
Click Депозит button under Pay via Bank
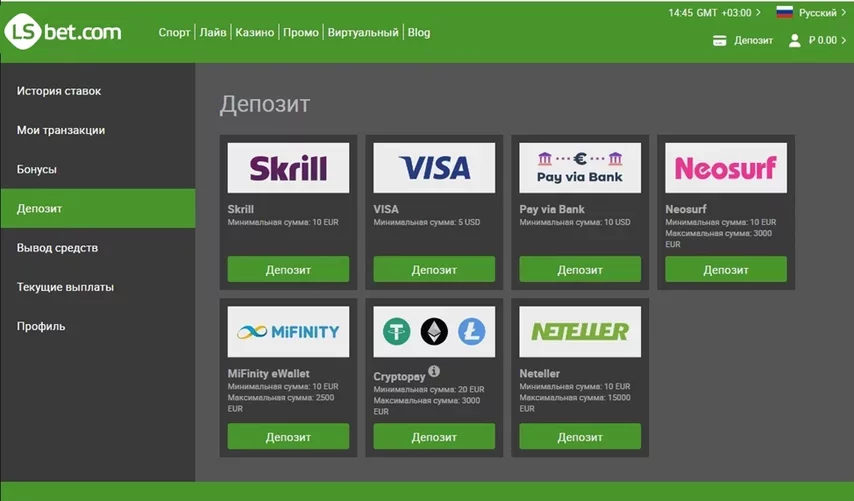tap(580, 269)
